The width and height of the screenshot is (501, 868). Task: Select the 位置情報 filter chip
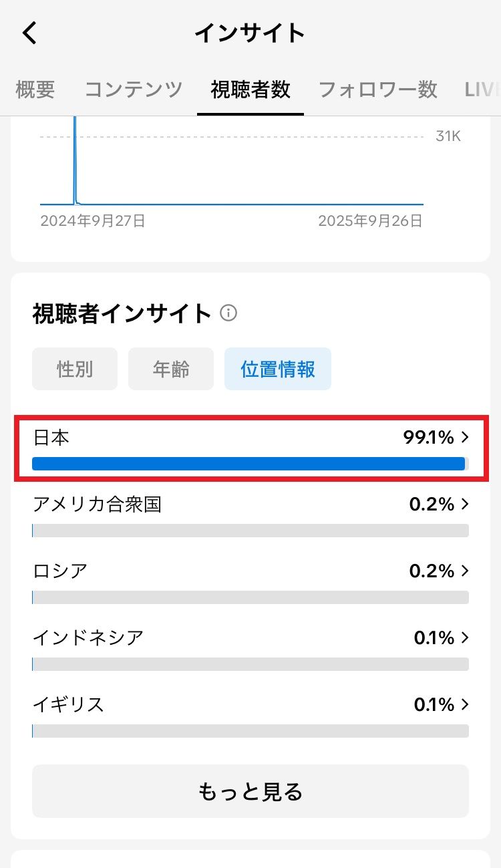[x=278, y=369]
